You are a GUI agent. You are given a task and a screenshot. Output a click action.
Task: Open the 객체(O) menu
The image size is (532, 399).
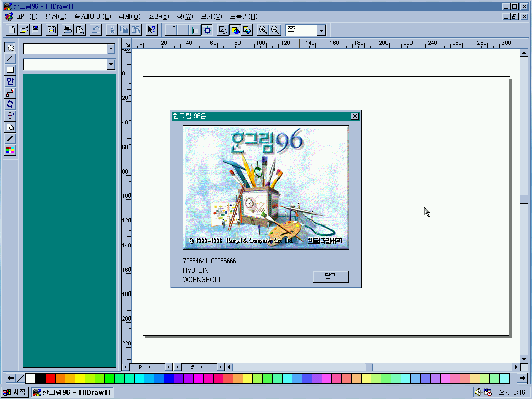pos(129,16)
